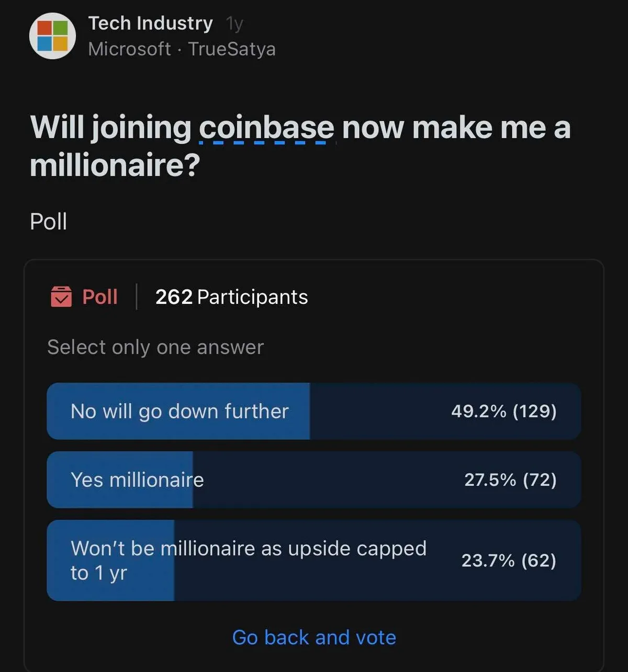Click 'Will joining' at the title start

click(x=111, y=128)
